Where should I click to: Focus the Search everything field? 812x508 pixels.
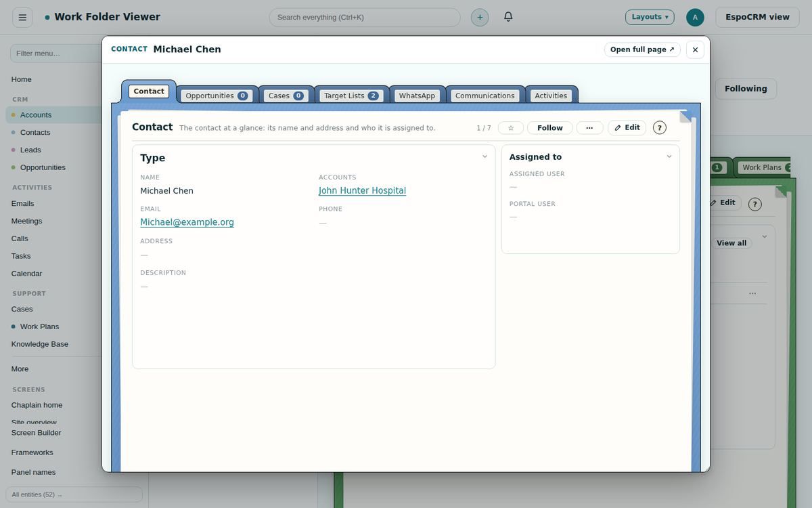(x=365, y=17)
